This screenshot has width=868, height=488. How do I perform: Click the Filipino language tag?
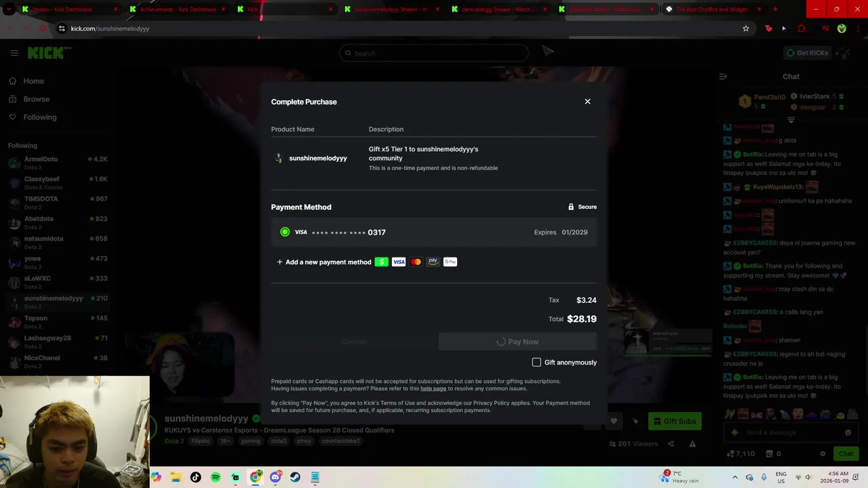[200, 441]
